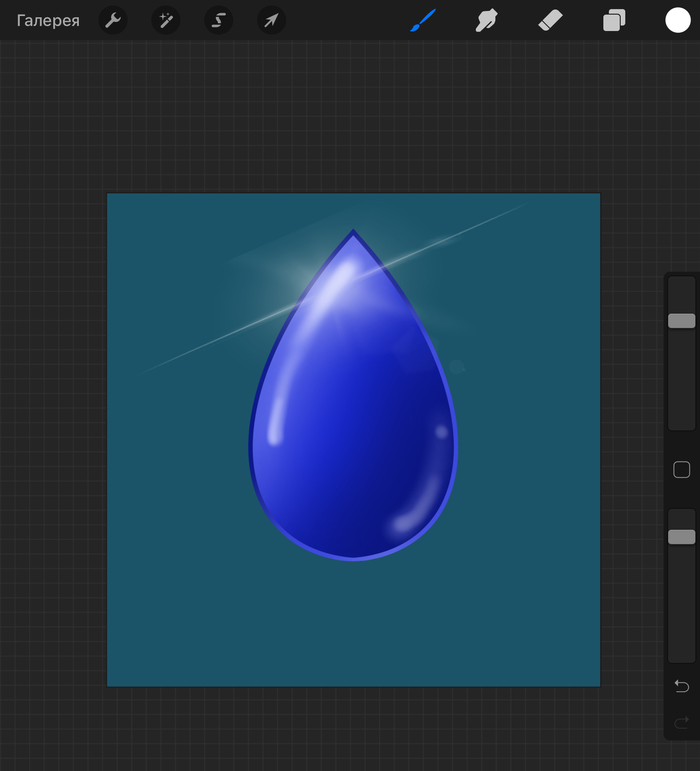Undo the last action with the arrow

pyautogui.click(x=681, y=686)
